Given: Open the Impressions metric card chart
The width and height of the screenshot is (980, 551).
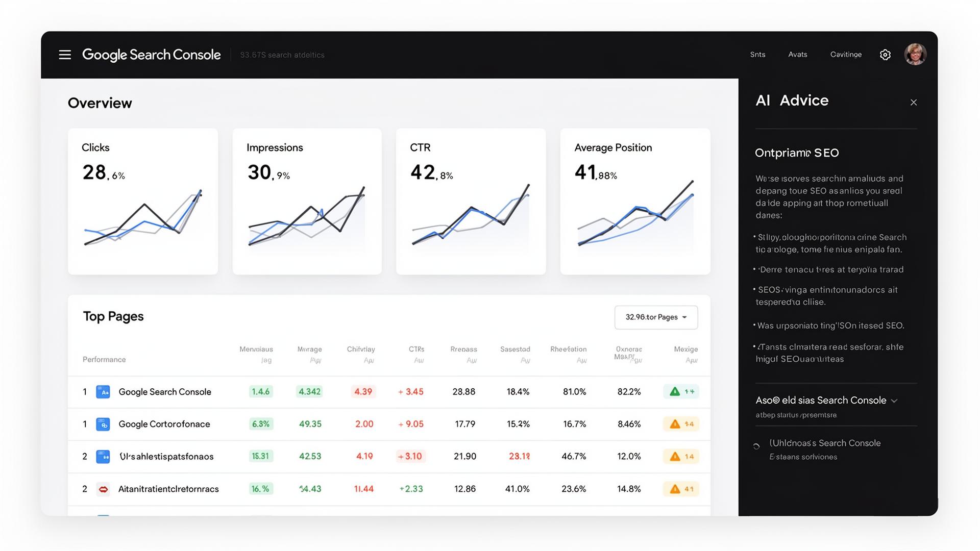Looking at the screenshot, I should [307, 216].
